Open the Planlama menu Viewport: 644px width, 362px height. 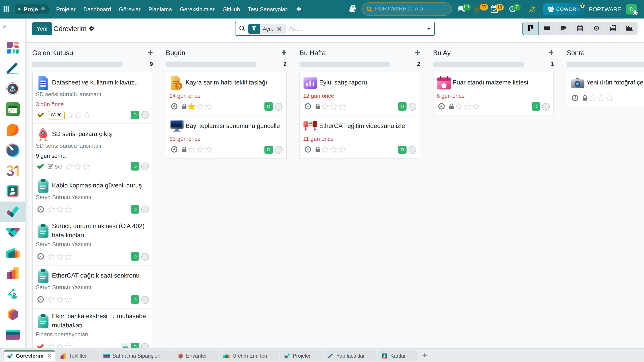click(x=160, y=9)
